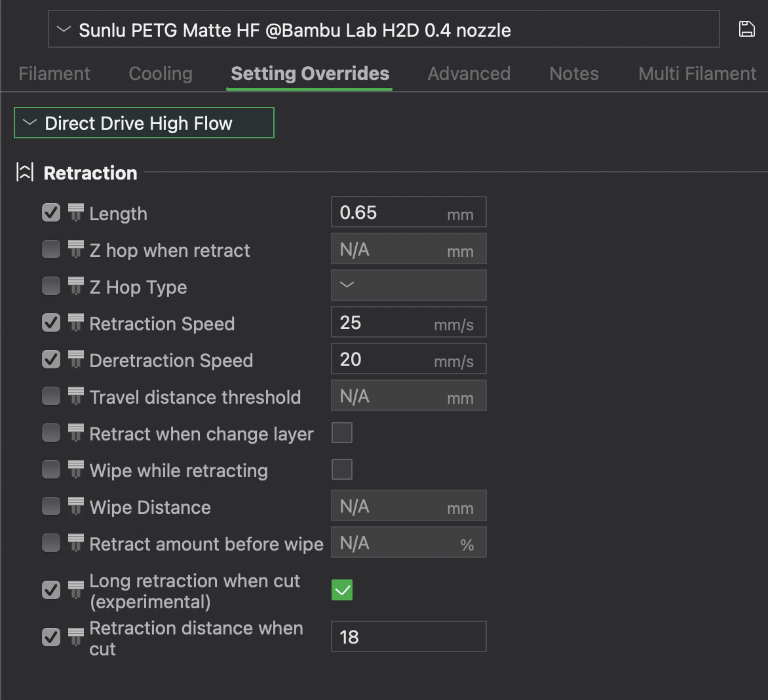The width and height of the screenshot is (768, 700).
Task: Enable the Retract amount before wipe override checkbox
Action: (51, 543)
